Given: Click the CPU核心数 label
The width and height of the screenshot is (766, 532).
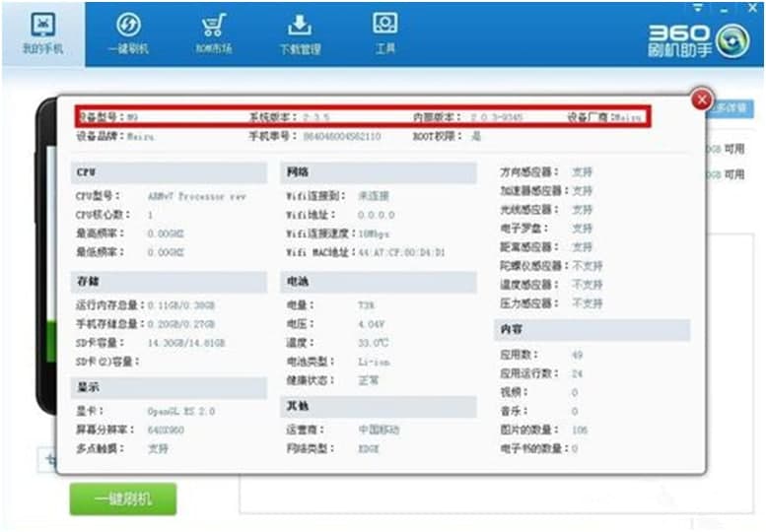Looking at the screenshot, I should (104, 215).
